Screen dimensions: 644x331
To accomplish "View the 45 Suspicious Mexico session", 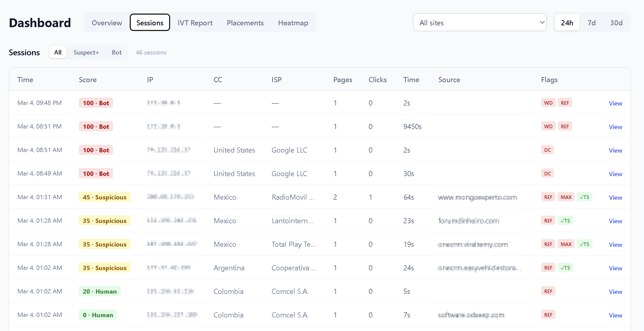I will point(615,197).
